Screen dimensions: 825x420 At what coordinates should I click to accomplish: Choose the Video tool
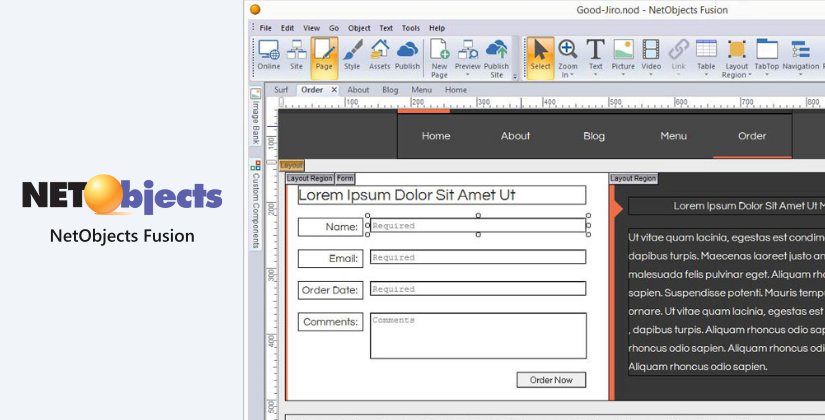[651, 54]
